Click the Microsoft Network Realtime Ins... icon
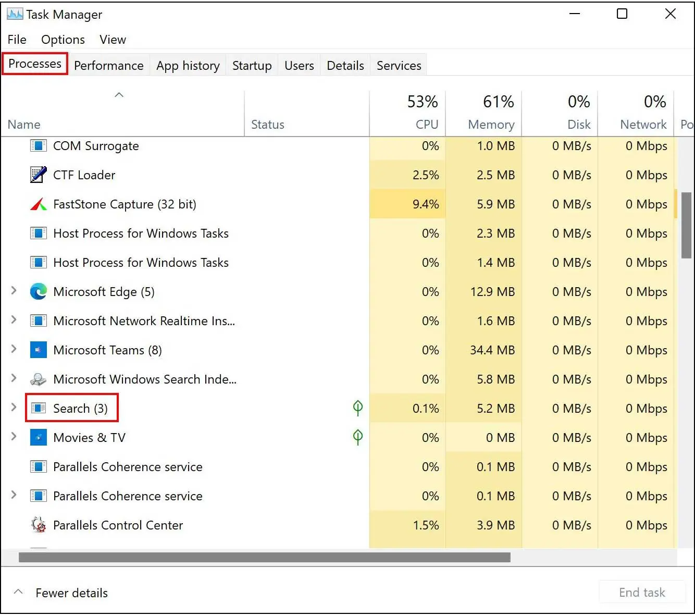 click(x=38, y=321)
